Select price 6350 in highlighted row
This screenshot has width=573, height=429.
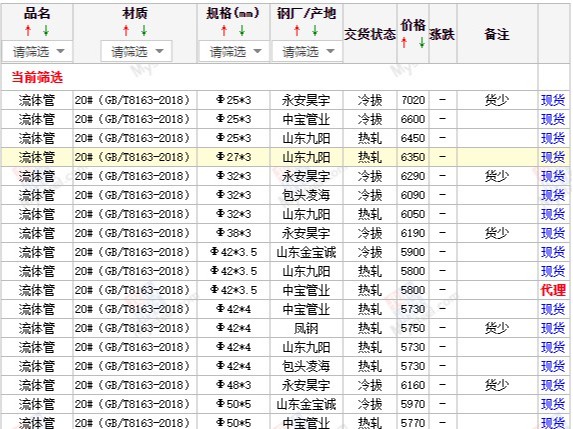pos(413,157)
